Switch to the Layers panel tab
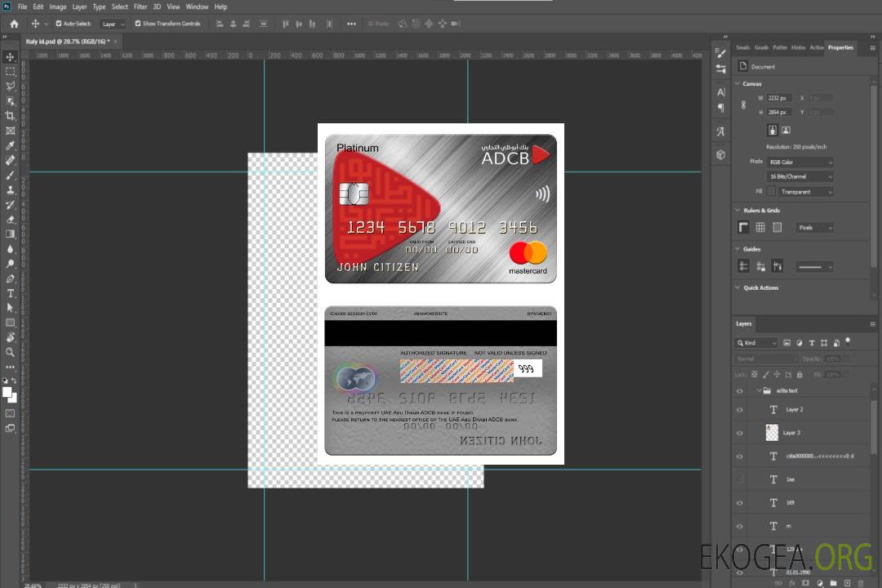Screen dimensions: 882x588 click(744, 323)
